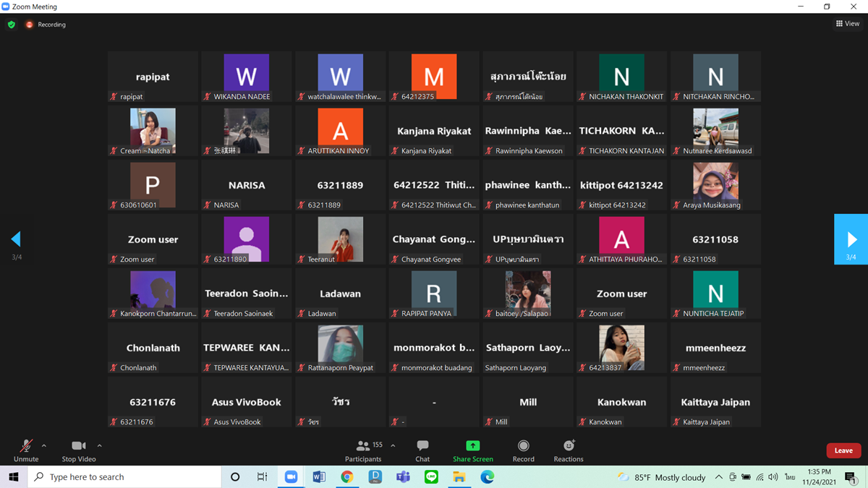Select Teeranut's video thumbnail

click(340, 239)
